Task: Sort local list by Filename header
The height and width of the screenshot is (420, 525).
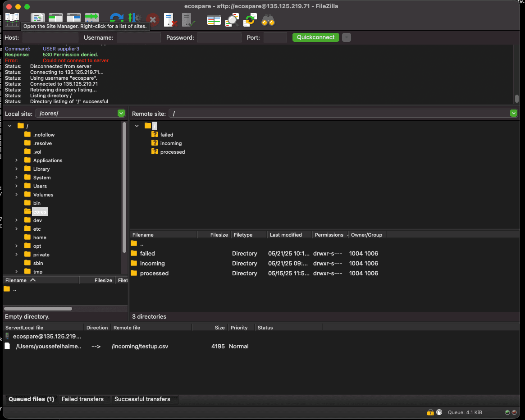Action: point(41,280)
